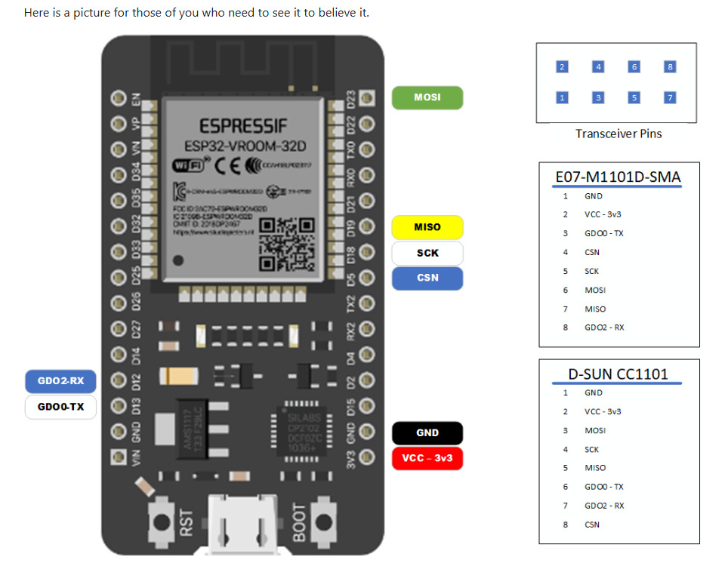Select transceiver pin 5 square
This screenshot has width=728, height=566.
pyautogui.click(x=634, y=97)
